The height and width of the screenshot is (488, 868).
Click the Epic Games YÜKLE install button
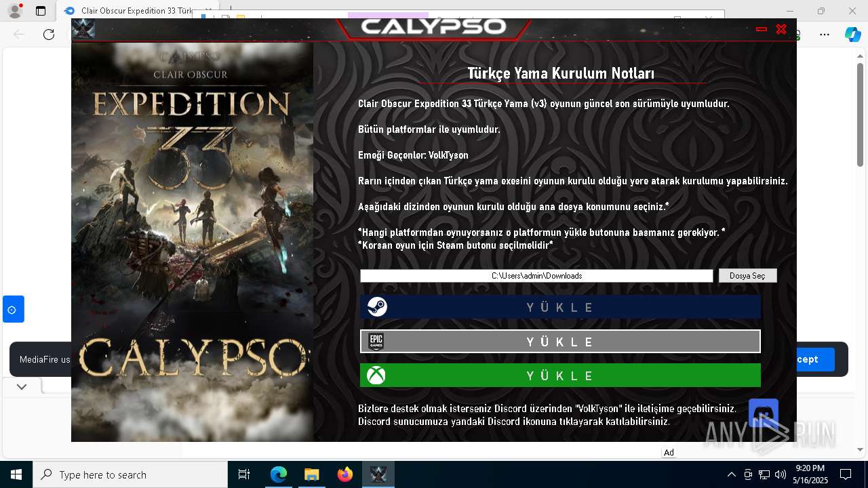(x=560, y=342)
